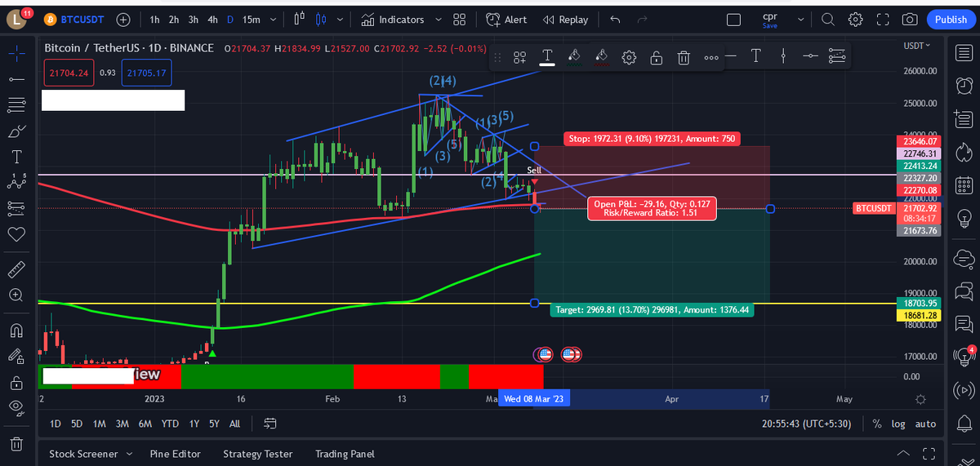Open the brush drawing tools

(16, 131)
